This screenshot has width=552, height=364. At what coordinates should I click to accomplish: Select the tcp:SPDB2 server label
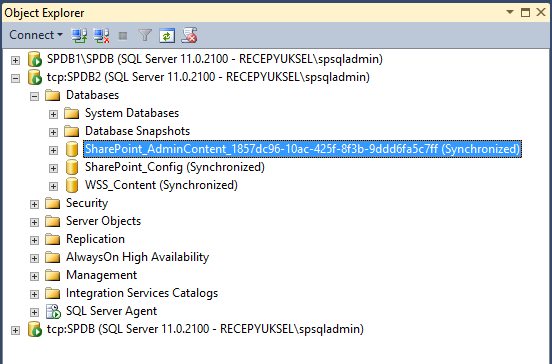(208, 77)
